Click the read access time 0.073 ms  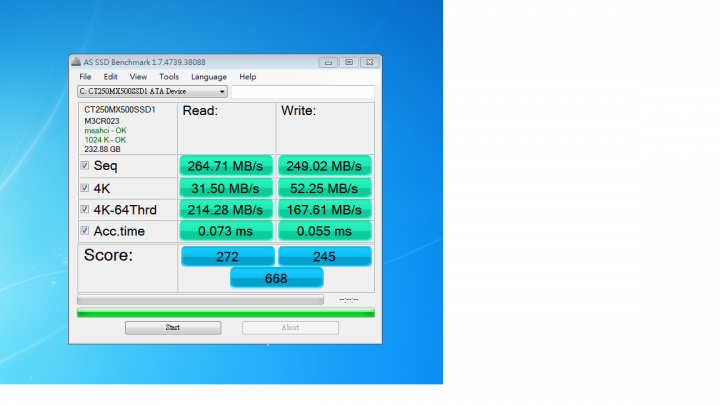click(x=225, y=231)
